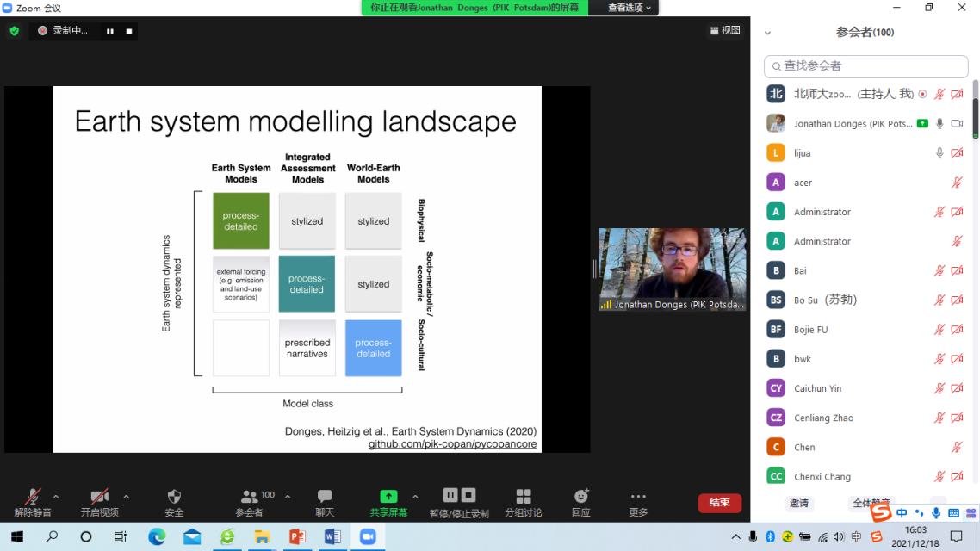Stop recording via top-left recording indicator
The width and height of the screenshot is (980, 551).
(x=129, y=31)
